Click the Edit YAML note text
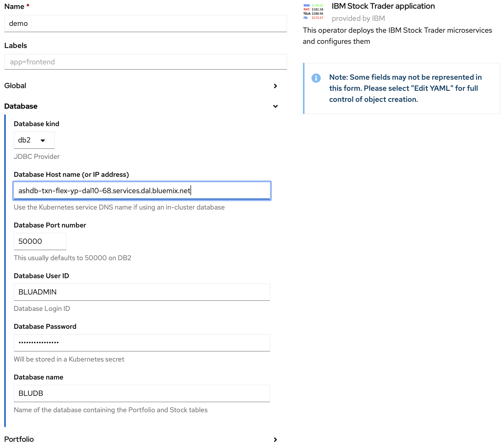504x446 pixels. 405,88
